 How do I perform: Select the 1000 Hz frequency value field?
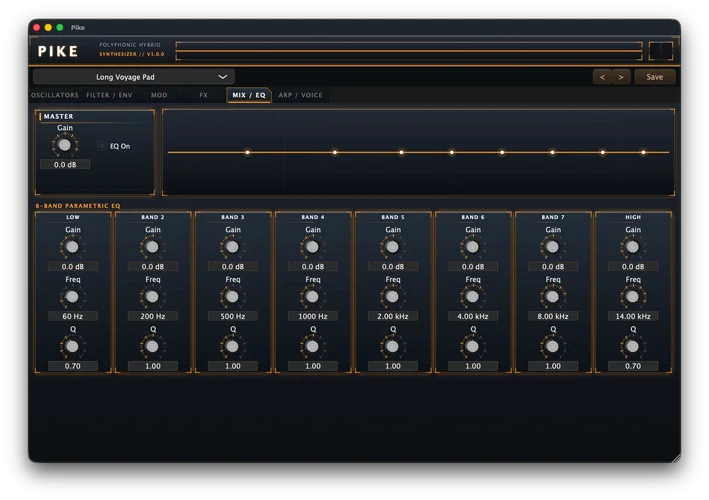[313, 316]
